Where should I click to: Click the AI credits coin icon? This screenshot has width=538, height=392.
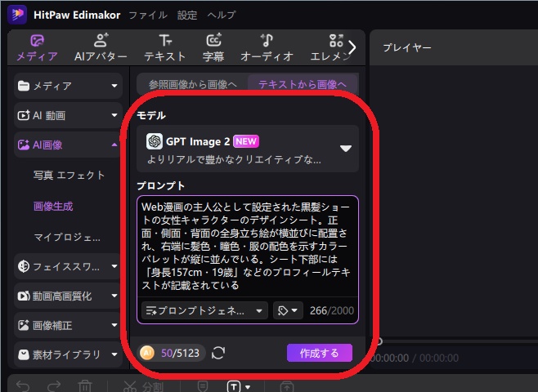(147, 353)
